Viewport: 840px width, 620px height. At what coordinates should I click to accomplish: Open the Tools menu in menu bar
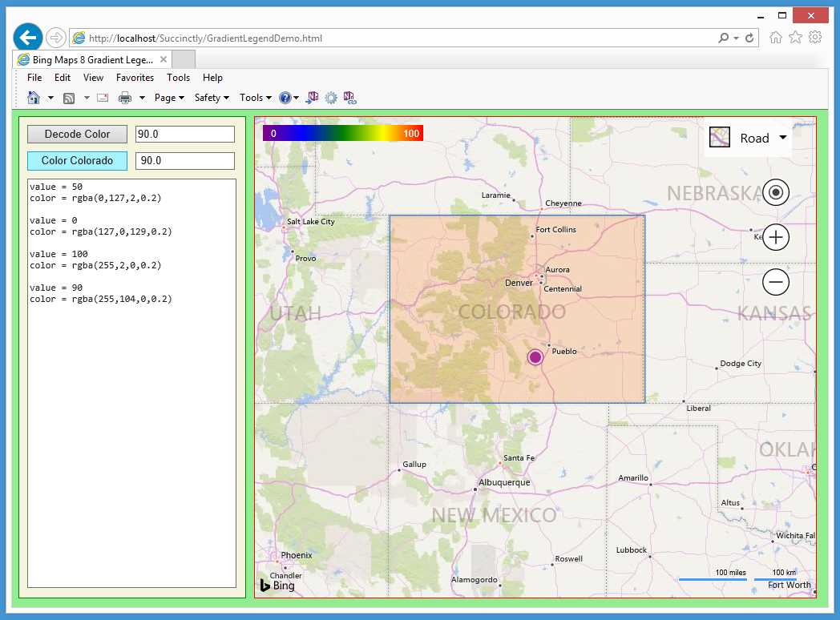click(179, 78)
